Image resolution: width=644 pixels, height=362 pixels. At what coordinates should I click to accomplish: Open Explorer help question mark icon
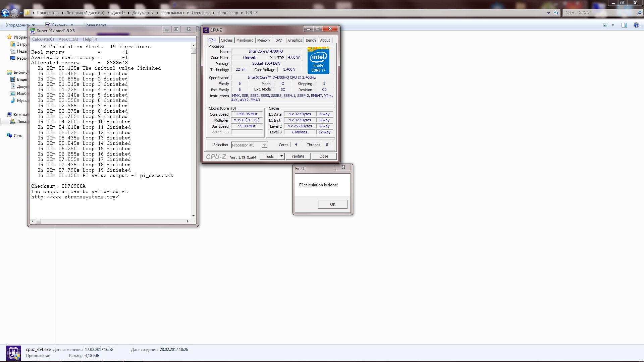click(x=636, y=25)
